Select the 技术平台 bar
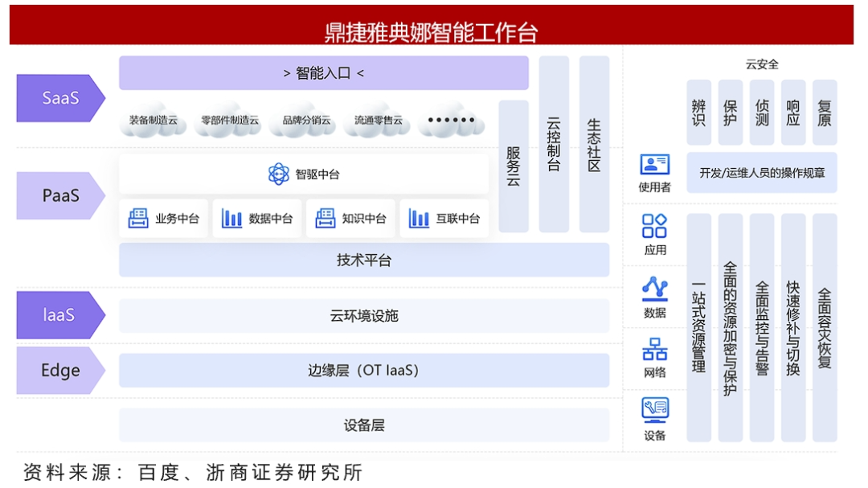The image size is (868, 488). pos(364,260)
